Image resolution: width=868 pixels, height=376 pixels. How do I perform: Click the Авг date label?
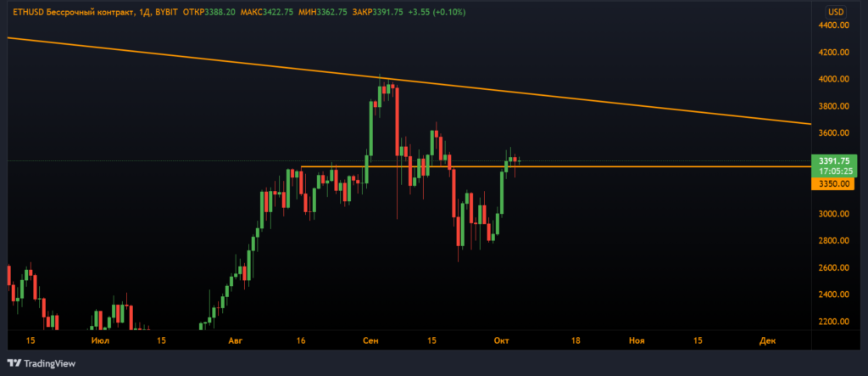click(236, 341)
